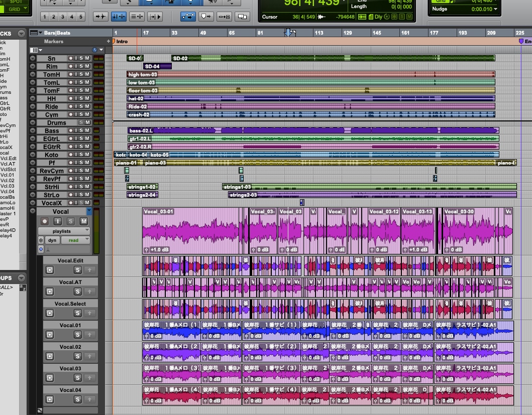Toggle Link Timeline and Edit Selection
This screenshot has width=532, height=415.
click(x=119, y=16)
